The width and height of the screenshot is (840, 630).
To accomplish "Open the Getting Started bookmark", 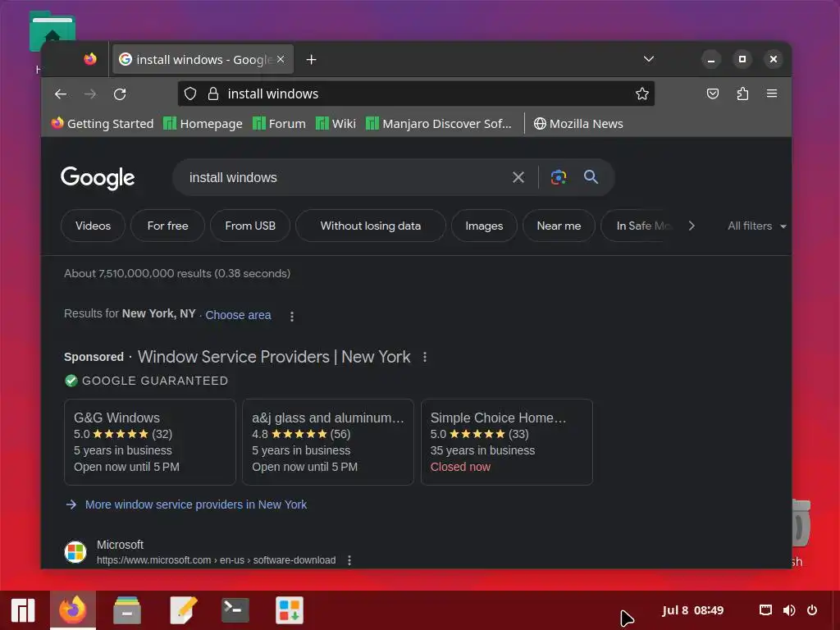I will pyautogui.click(x=103, y=124).
